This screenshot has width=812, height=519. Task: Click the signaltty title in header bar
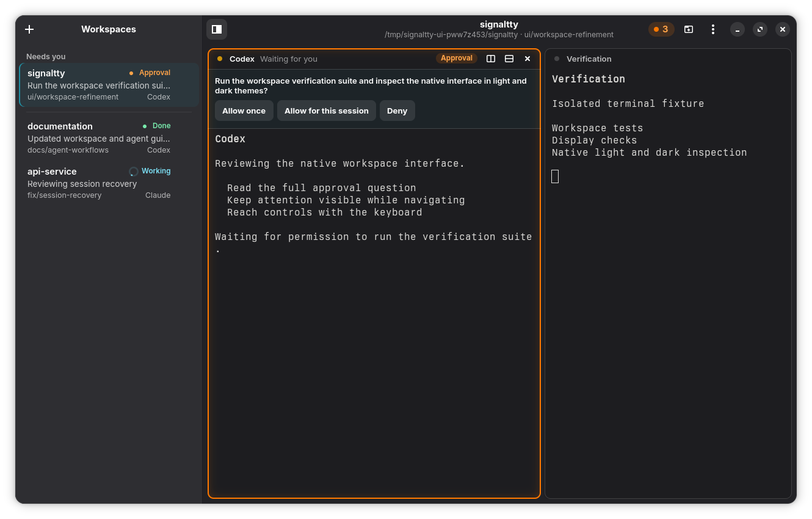click(x=499, y=24)
